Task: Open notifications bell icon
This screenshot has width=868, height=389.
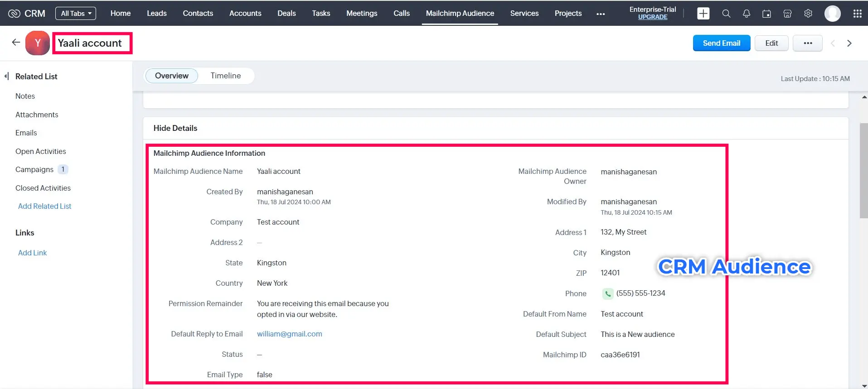Action: point(747,14)
